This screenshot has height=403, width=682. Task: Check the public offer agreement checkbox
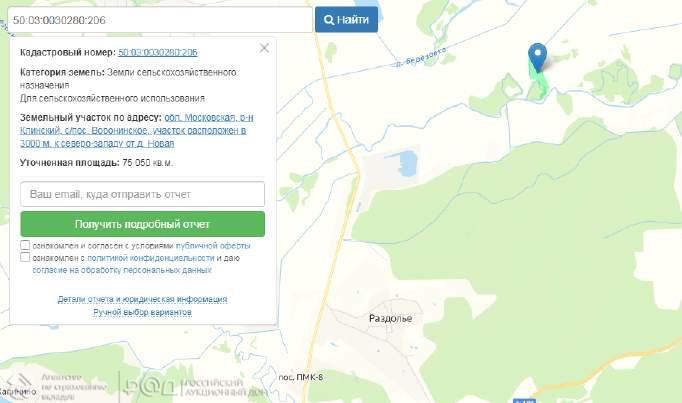pos(25,245)
